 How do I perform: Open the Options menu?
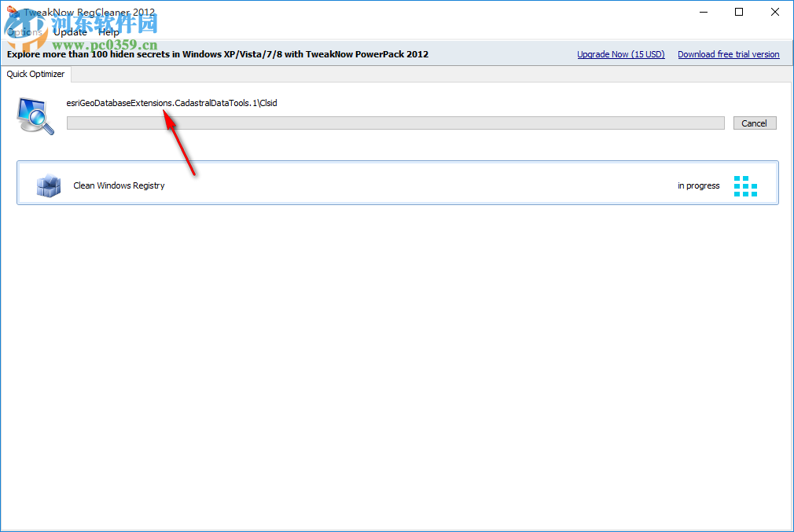tap(24, 31)
